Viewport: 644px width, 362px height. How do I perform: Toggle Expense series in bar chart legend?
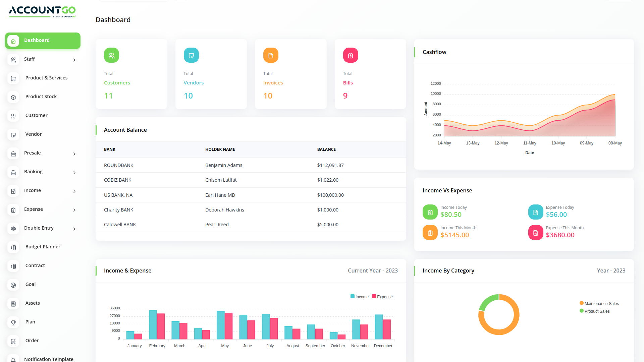pyautogui.click(x=382, y=297)
